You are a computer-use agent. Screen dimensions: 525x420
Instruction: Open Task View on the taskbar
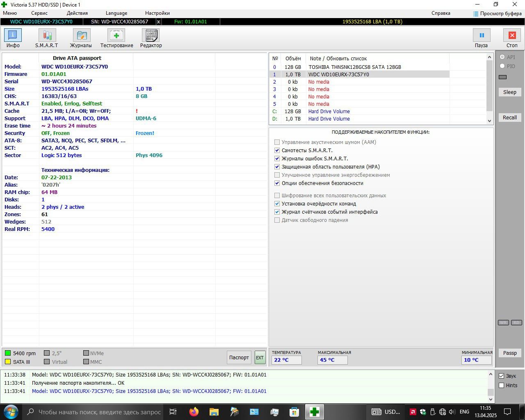click(173, 412)
